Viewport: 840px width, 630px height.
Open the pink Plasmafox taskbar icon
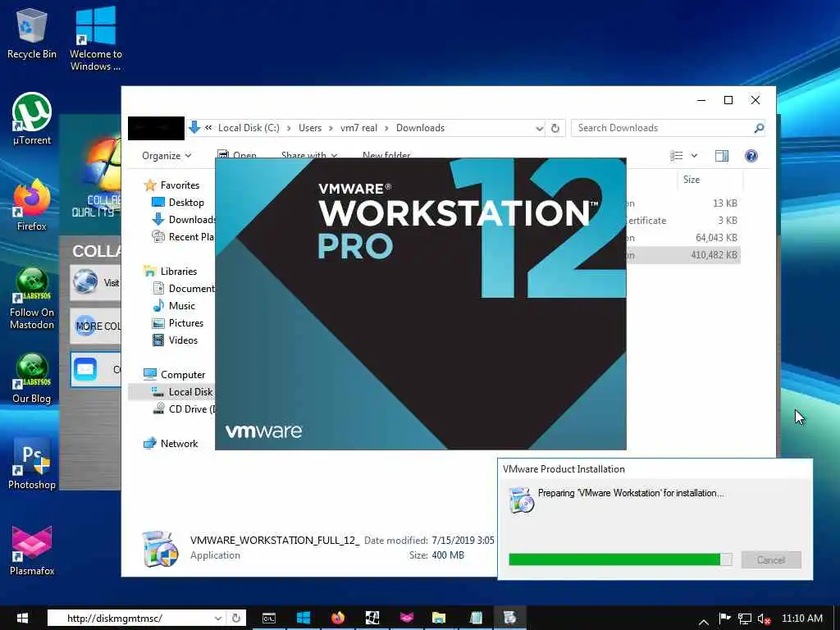pos(407,619)
